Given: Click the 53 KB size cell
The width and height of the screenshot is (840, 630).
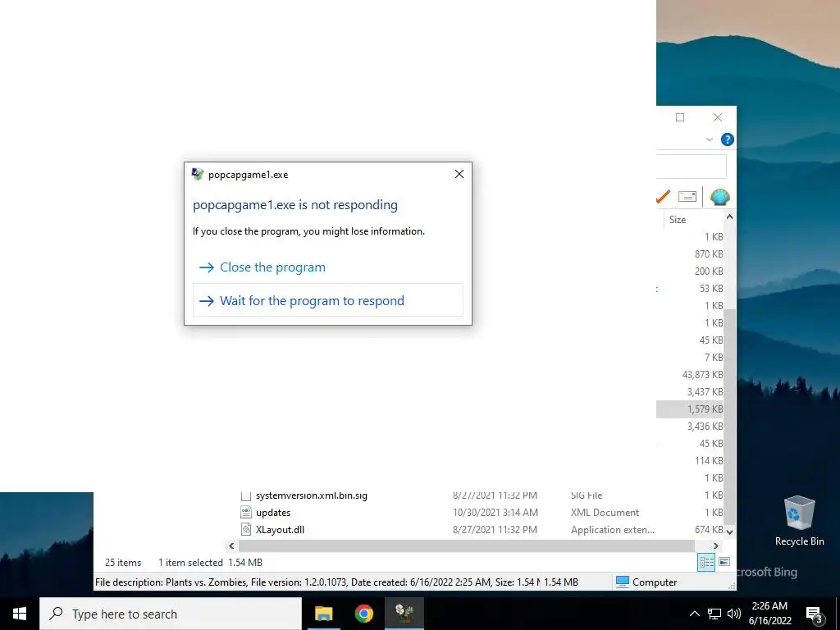Looking at the screenshot, I should [711, 289].
